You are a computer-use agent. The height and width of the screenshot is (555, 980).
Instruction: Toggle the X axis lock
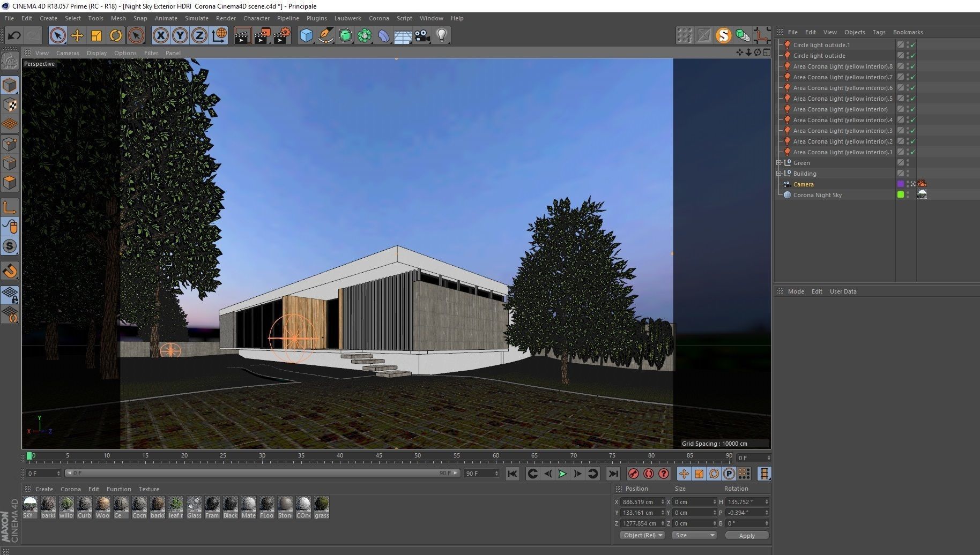160,36
